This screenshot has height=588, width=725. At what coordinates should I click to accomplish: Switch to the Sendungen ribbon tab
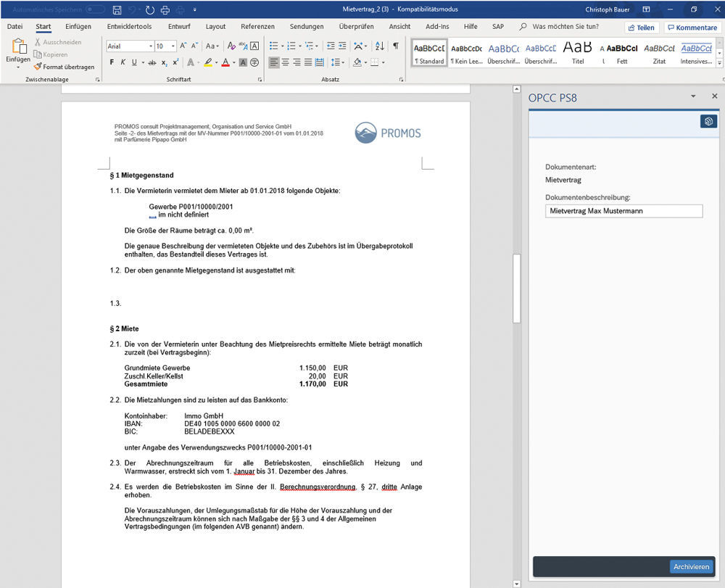[307, 25]
